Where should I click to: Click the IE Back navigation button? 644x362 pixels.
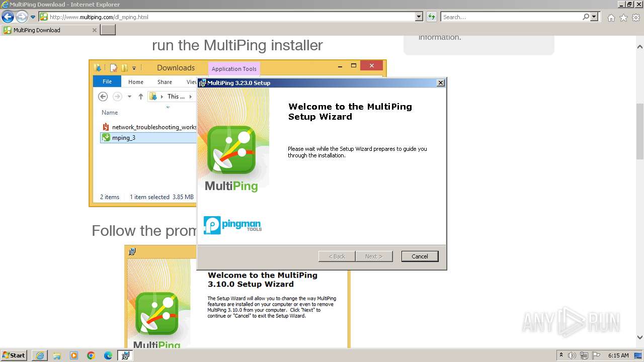click(8, 17)
